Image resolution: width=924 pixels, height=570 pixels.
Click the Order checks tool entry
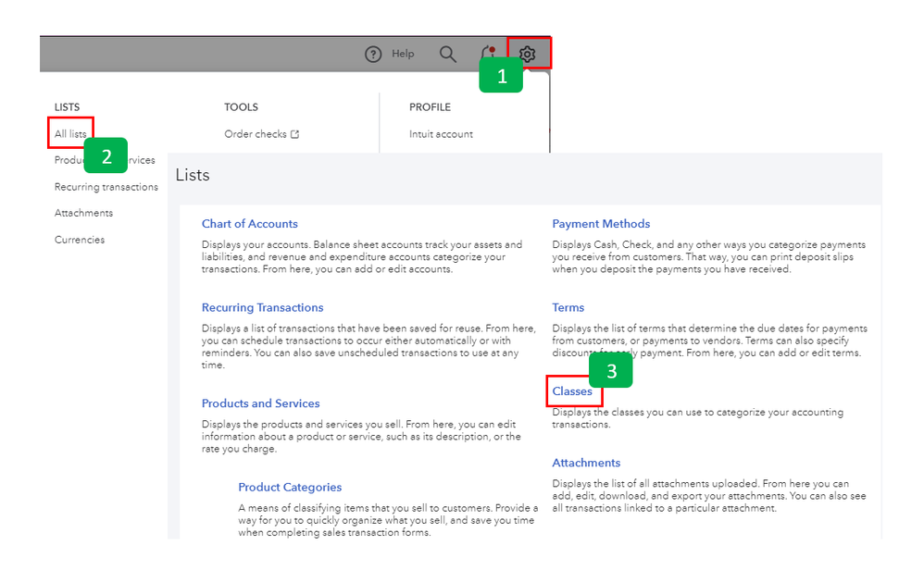pyautogui.click(x=256, y=134)
